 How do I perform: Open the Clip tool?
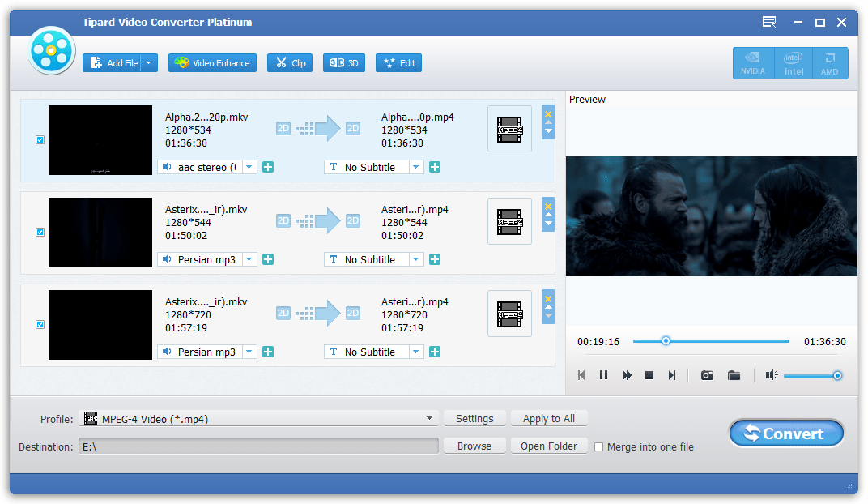(x=290, y=63)
